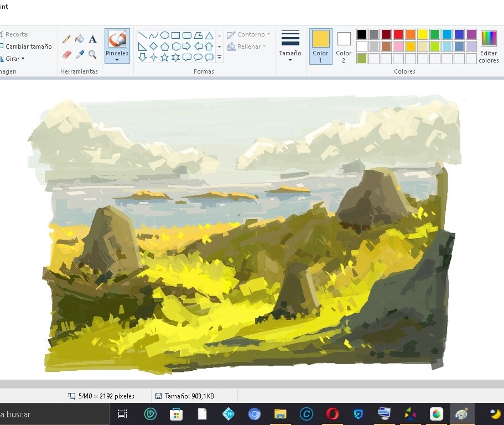This screenshot has width=504, height=425.
Task: Select the Color picker eyedropper tool
Action: (80, 54)
